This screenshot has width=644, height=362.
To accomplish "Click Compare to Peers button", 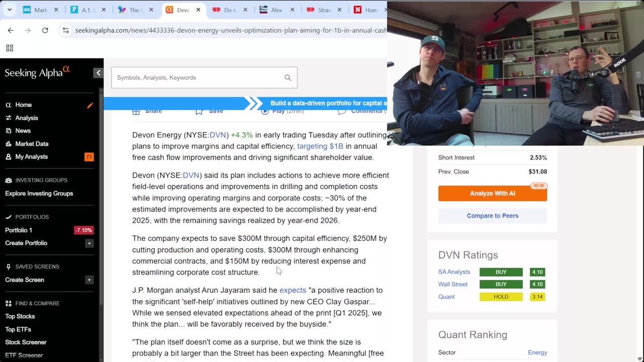I will (x=493, y=216).
